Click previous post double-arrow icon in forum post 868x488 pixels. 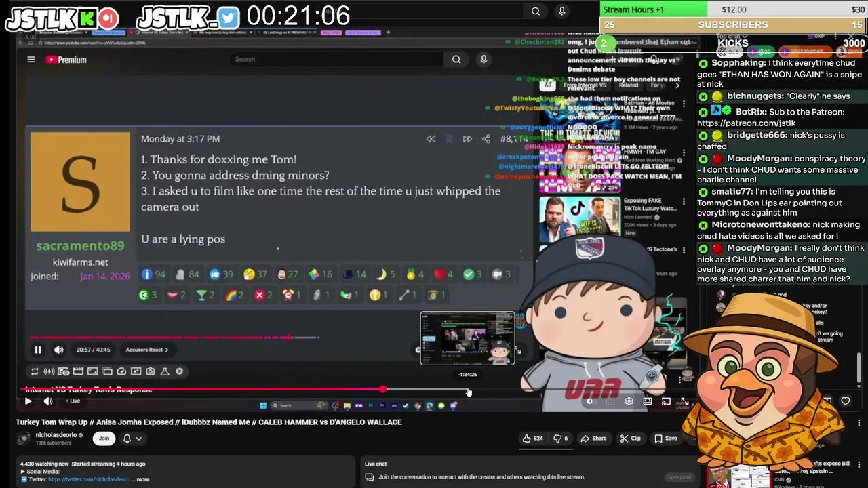coord(431,139)
